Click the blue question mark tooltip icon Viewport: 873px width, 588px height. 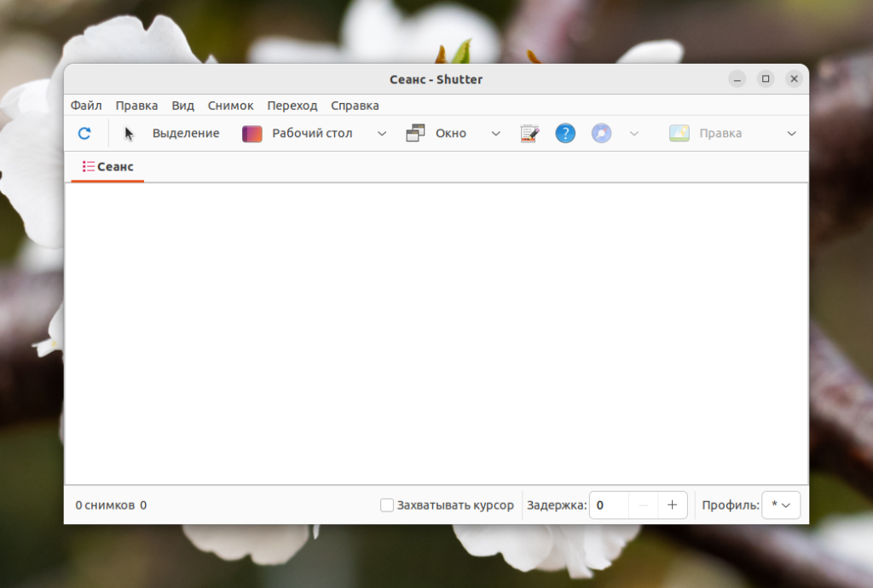(565, 134)
